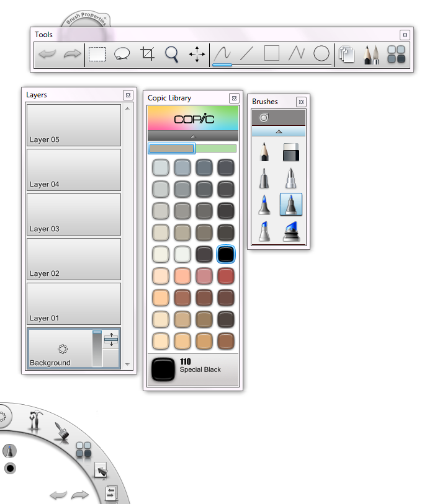Click the Background layer opacity slider
The image size is (427, 504).
(97, 348)
